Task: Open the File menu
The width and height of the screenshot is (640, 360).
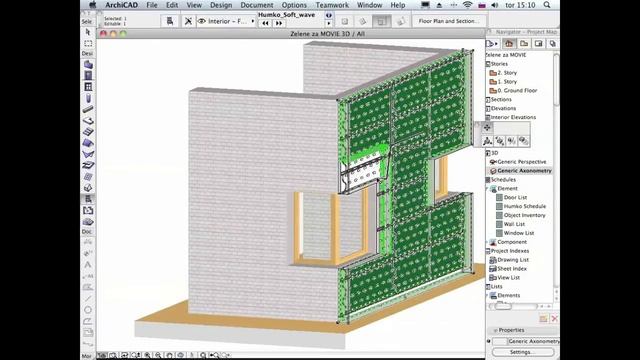Action: [152, 5]
